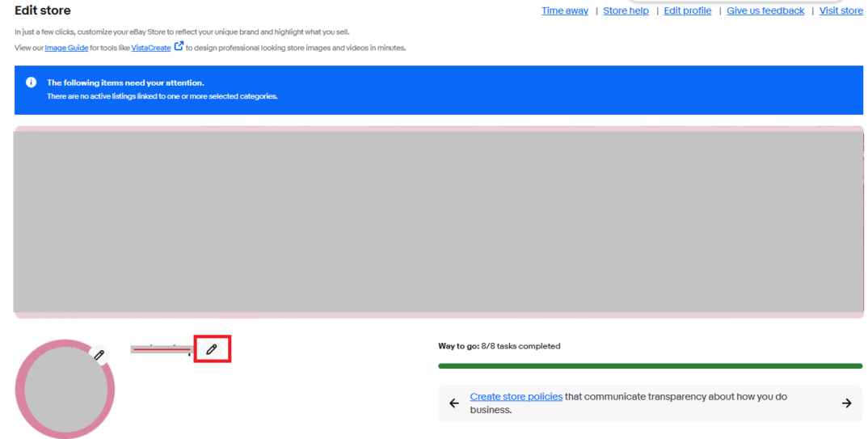Click the large store banner image area

click(438, 222)
